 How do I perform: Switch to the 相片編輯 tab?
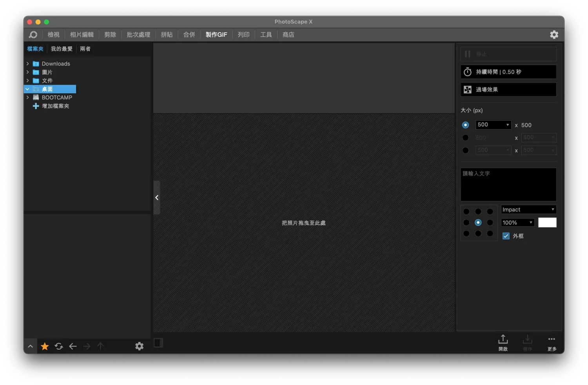[82, 35]
